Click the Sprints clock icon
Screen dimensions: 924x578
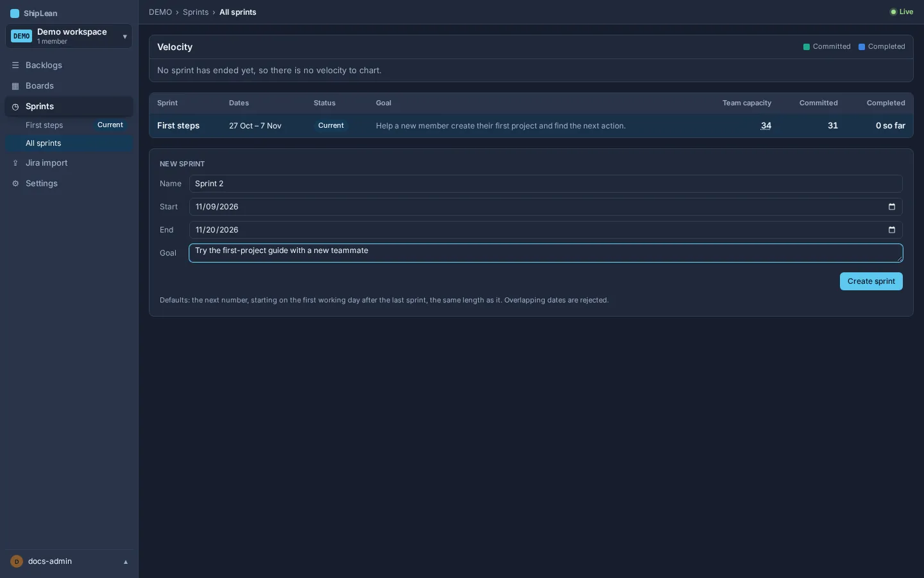coord(15,107)
